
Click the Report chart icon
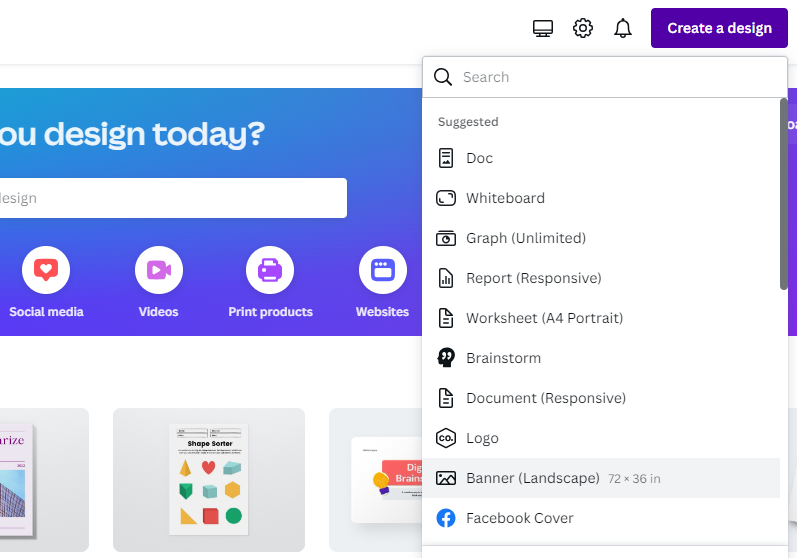[x=446, y=278]
